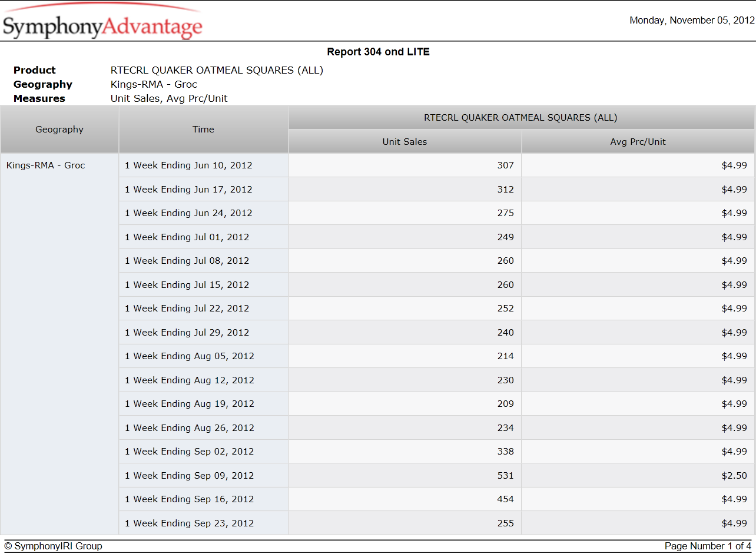Image resolution: width=756 pixels, height=557 pixels.
Task: Select the report date Monday, November 05, 2012
Action: click(x=692, y=20)
